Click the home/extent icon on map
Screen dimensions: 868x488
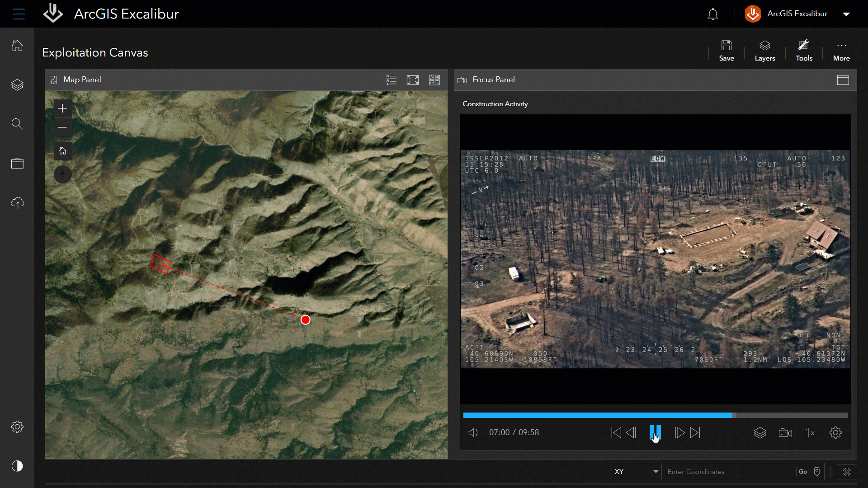coord(62,151)
